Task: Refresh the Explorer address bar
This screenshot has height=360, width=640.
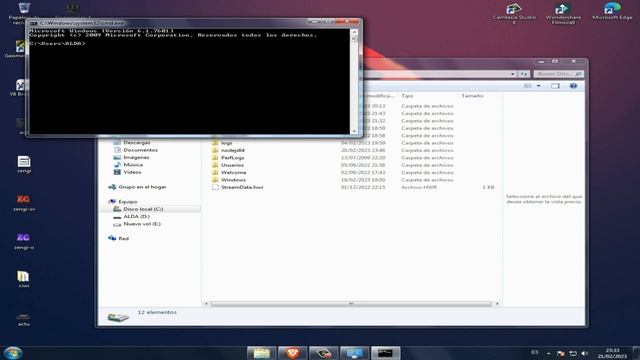Action: click(524, 74)
